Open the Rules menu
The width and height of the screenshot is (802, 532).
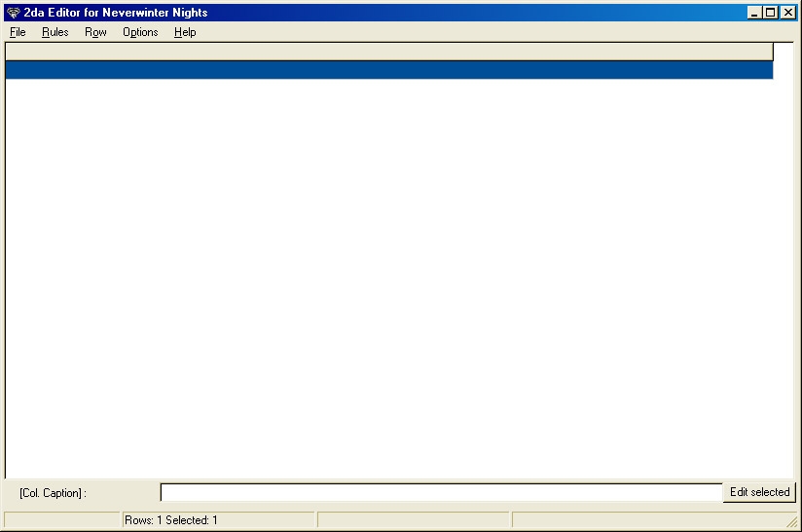click(55, 32)
